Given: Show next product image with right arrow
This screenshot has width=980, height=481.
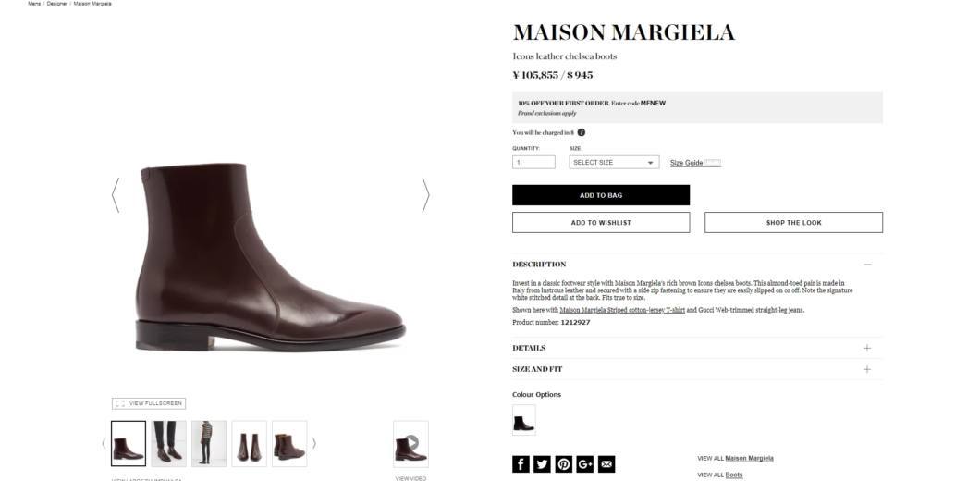Looking at the screenshot, I should coord(425,195).
